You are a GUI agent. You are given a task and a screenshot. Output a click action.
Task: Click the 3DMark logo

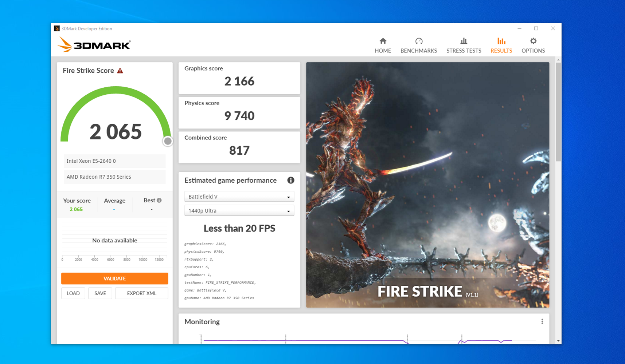coord(94,44)
